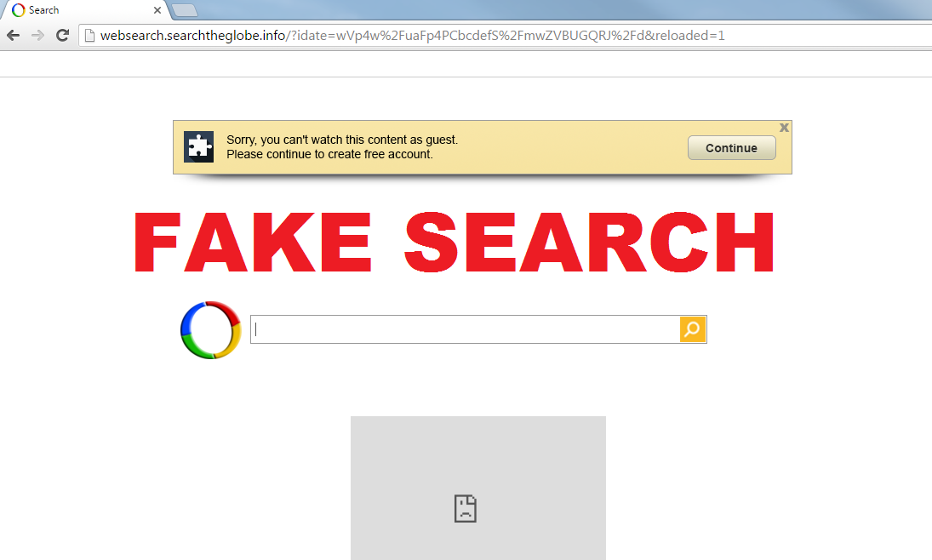This screenshot has width=932, height=560.
Task: Click the browser Forward arrow
Action: (x=37, y=36)
